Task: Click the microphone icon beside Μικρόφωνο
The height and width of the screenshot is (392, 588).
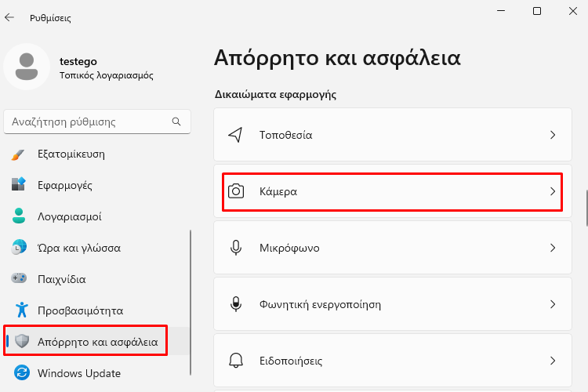Action: [236, 248]
